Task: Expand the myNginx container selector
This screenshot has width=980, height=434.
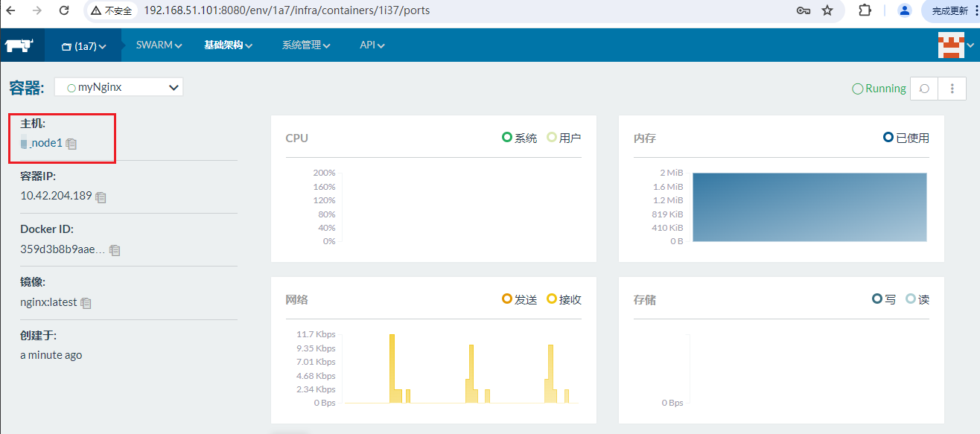Action: [118, 87]
